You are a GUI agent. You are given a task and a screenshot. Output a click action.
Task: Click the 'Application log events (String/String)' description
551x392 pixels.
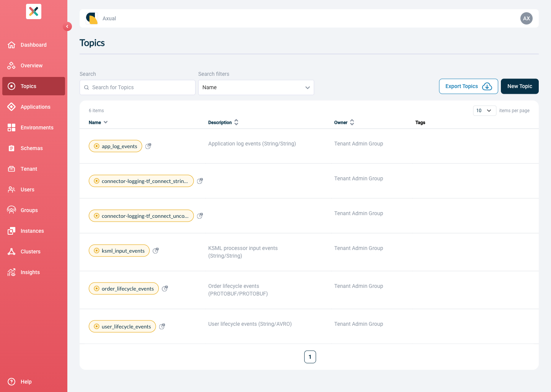(252, 144)
